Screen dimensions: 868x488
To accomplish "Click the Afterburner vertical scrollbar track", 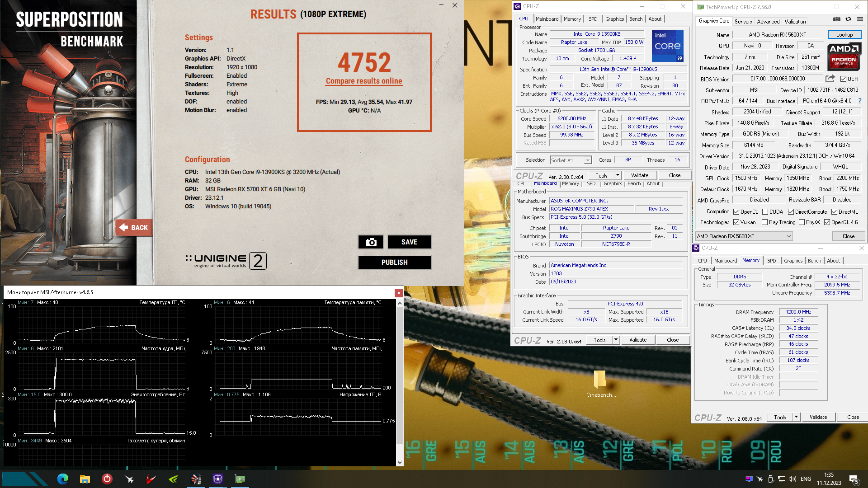I will pos(400,383).
